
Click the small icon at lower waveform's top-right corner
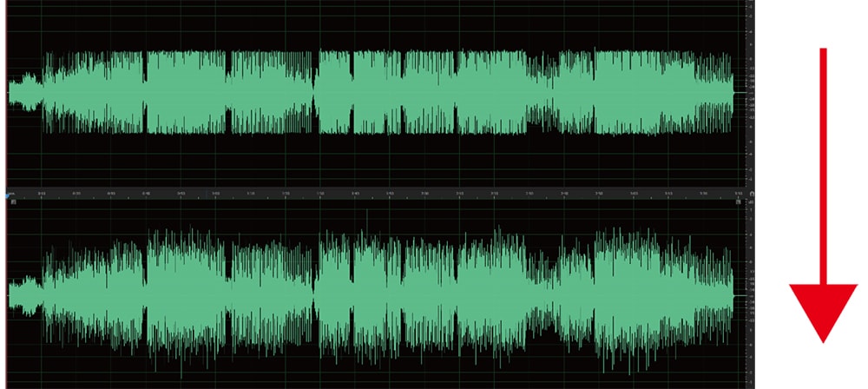click(x=738, y=201)
